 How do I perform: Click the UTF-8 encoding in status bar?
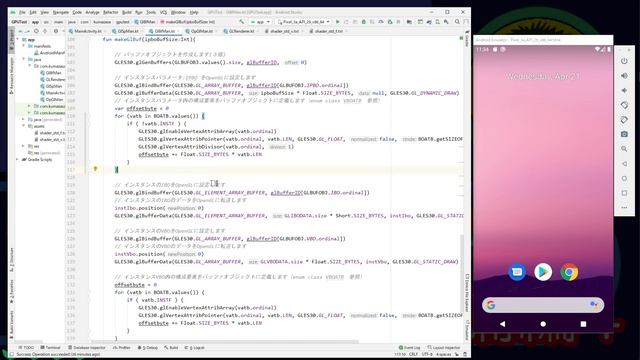click(x=427, y=354)
